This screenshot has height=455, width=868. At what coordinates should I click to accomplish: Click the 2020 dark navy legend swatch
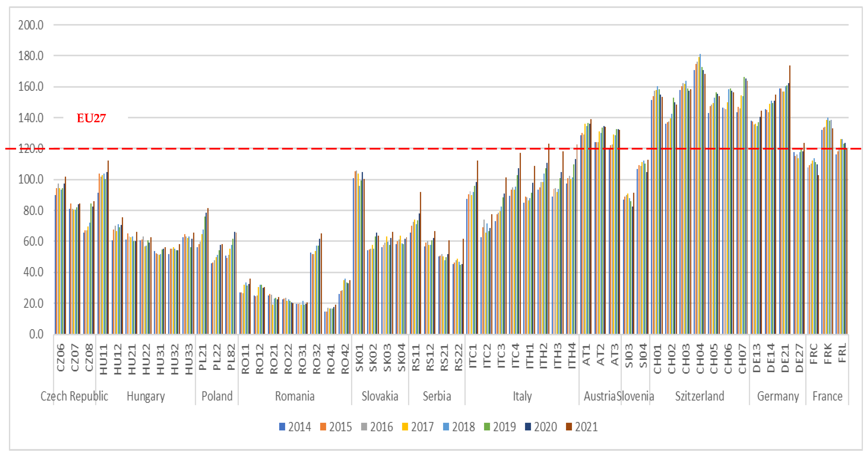(528, 427)
